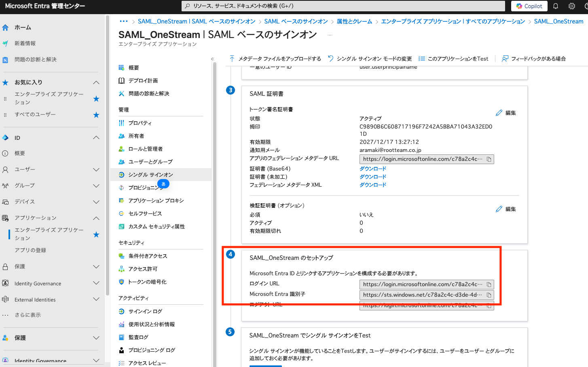Viewport: 588px width, 367px height.
Task: Click the edit pencil for 検証証明書
Action: click(x=506, y=209)
